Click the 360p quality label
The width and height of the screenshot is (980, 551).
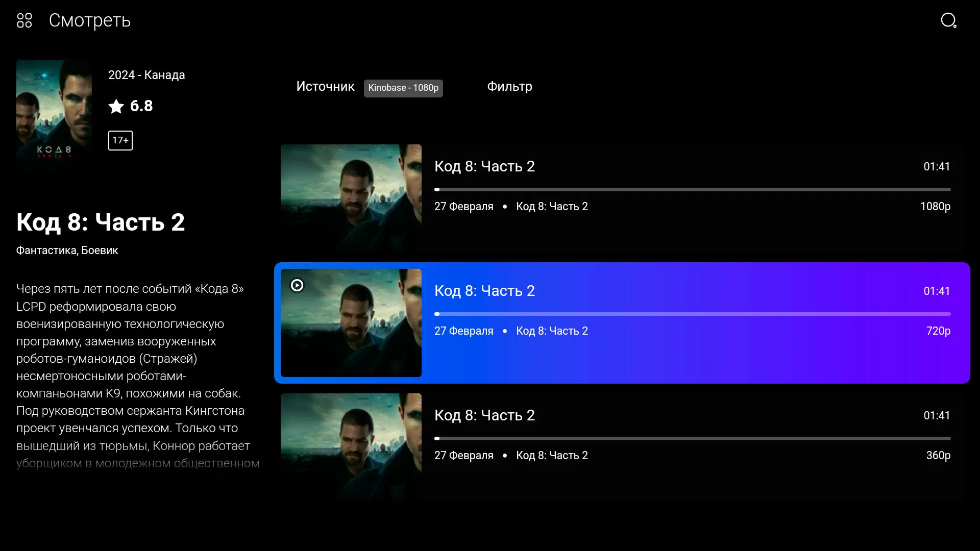coord(938,455)
